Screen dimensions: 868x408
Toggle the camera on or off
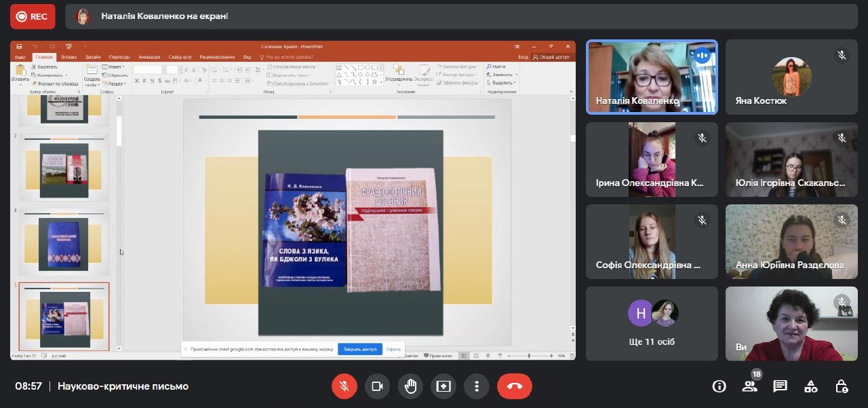tap(377, 386)
